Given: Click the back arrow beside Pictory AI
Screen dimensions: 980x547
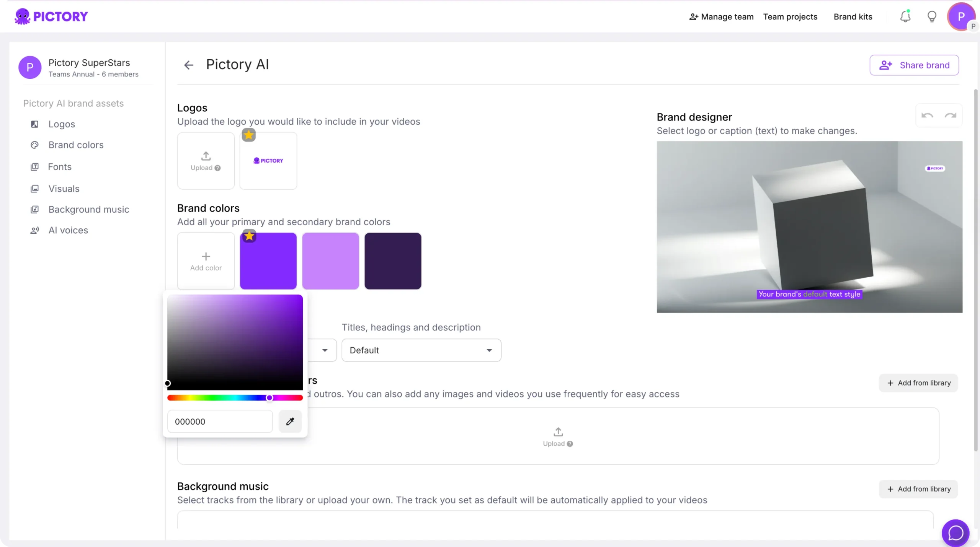Looking at the screenshot, I should (188, 65).
